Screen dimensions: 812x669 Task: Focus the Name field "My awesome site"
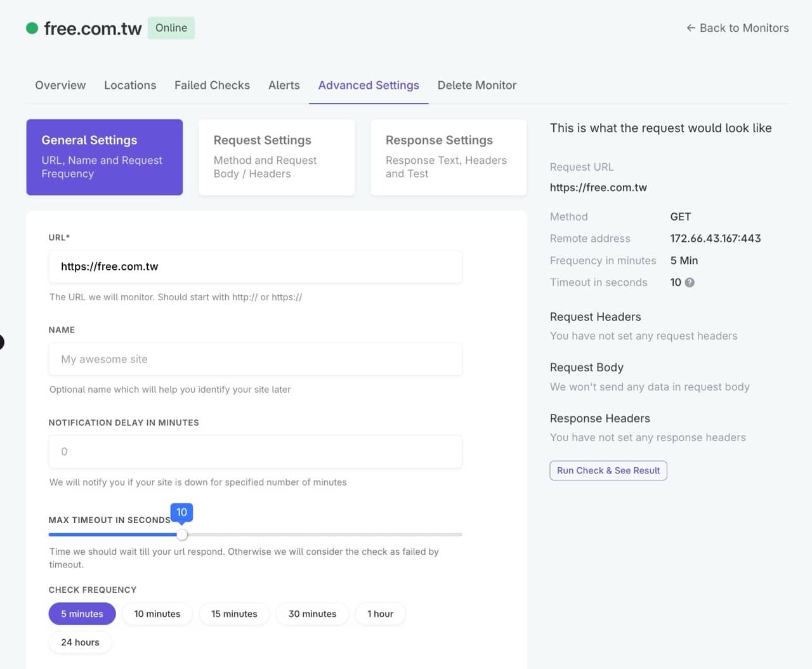[x=255, y=359]
